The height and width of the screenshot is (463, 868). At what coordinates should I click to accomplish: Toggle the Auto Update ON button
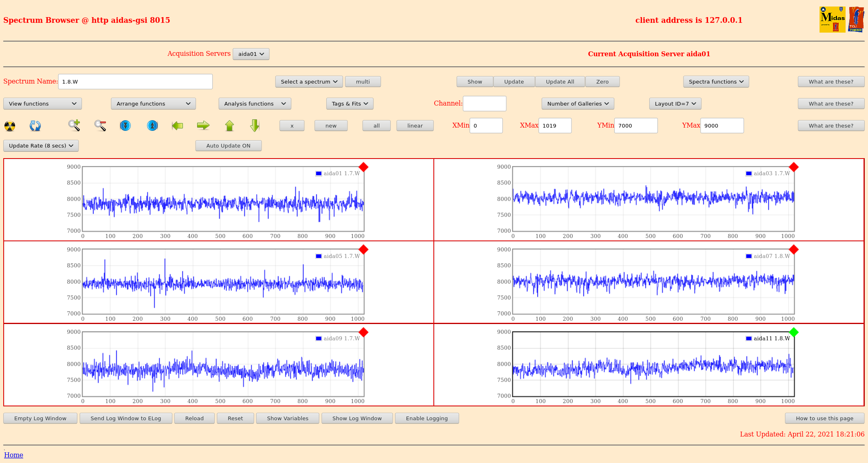228,146
